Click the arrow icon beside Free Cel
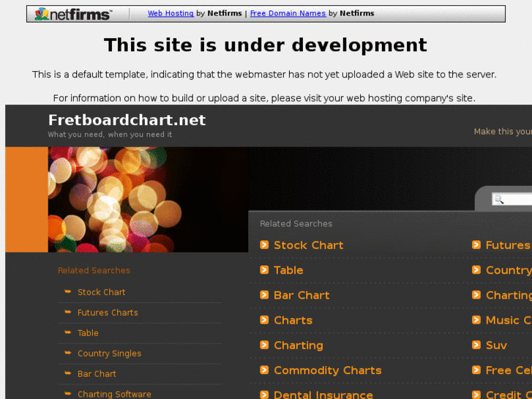 coord(476,370)
